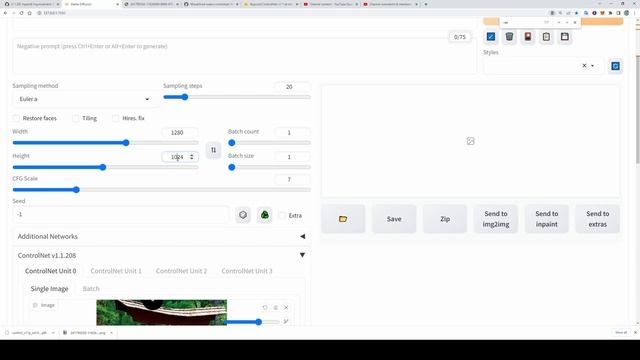Screen dimensions: 640x360
Task: Open the output folder with the folder icon
Action: tap(343, 219)
